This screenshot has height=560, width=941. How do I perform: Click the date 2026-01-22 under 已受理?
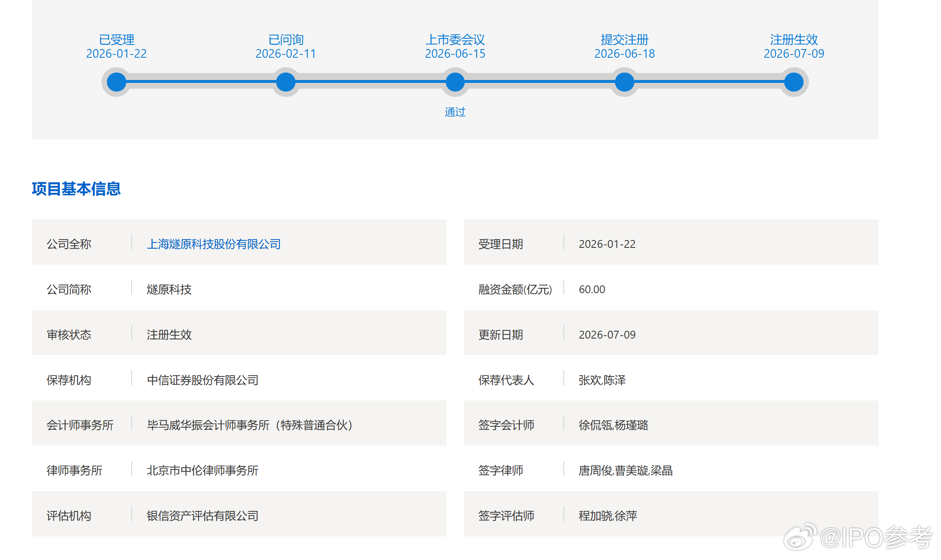[116, 54]
